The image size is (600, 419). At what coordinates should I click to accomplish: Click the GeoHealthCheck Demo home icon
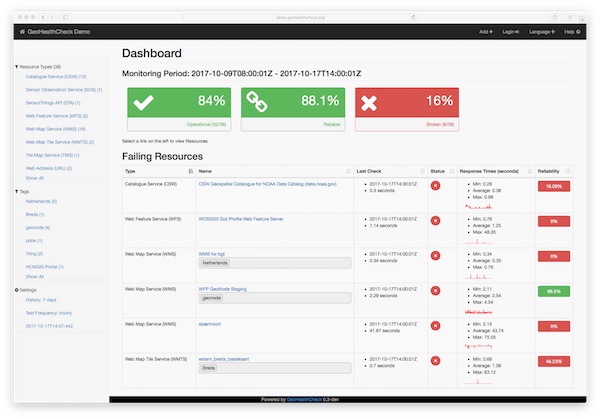pyautogui.click(x=21, y=32)
